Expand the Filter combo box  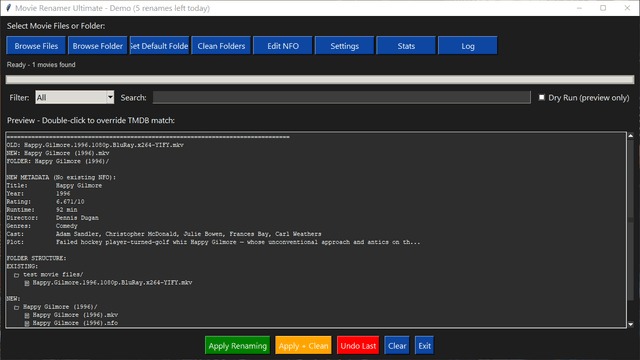[x=74, y=97]
